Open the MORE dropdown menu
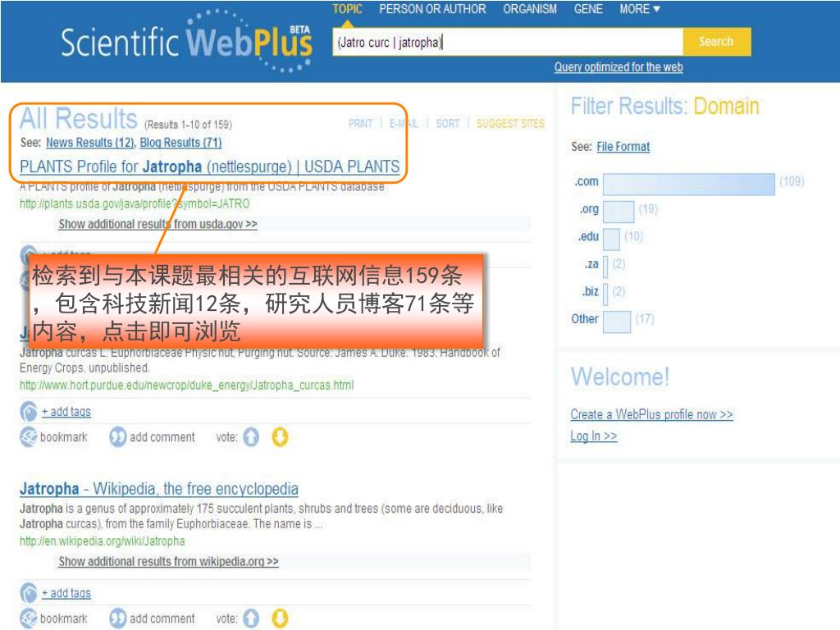Image resolution: width=840 pixels, height=630 pixels. (x=640, y=9)
